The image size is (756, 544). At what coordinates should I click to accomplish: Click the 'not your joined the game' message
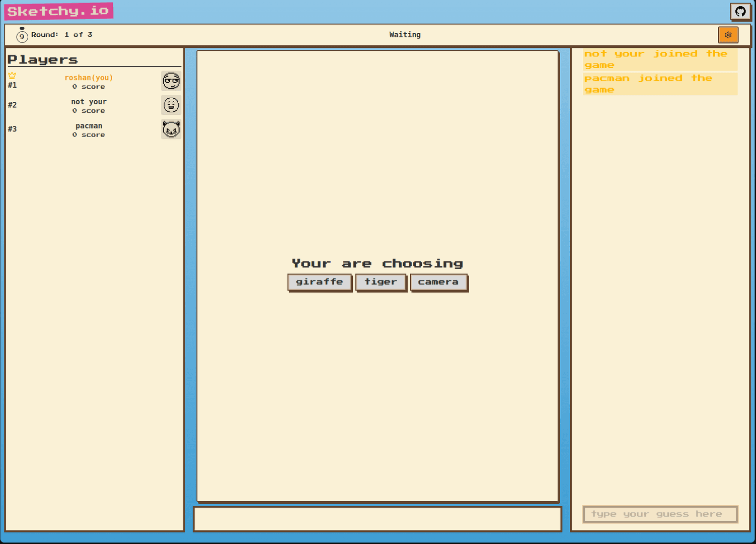[x=660, y=59]
